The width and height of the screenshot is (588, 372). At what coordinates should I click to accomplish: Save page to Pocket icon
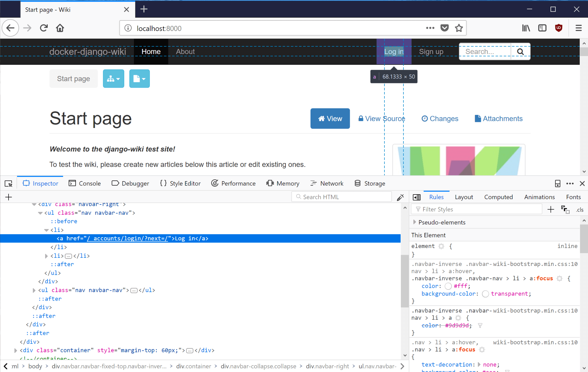(444, 28)
